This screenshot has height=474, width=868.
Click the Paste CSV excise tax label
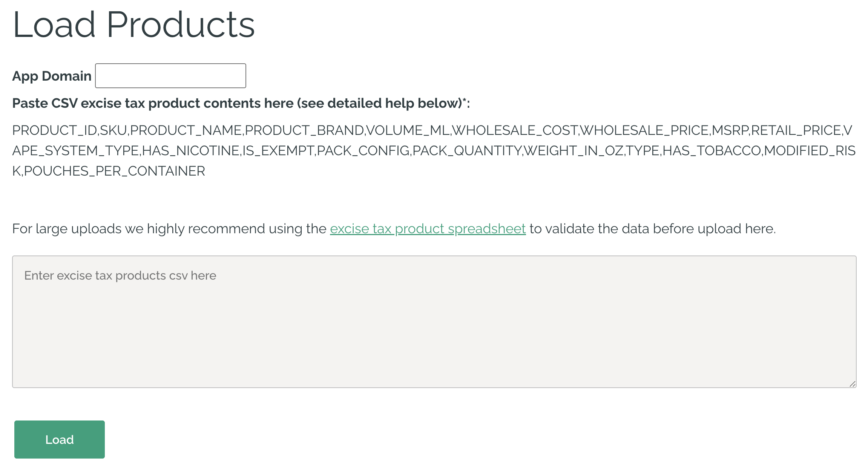coord(241,103)
